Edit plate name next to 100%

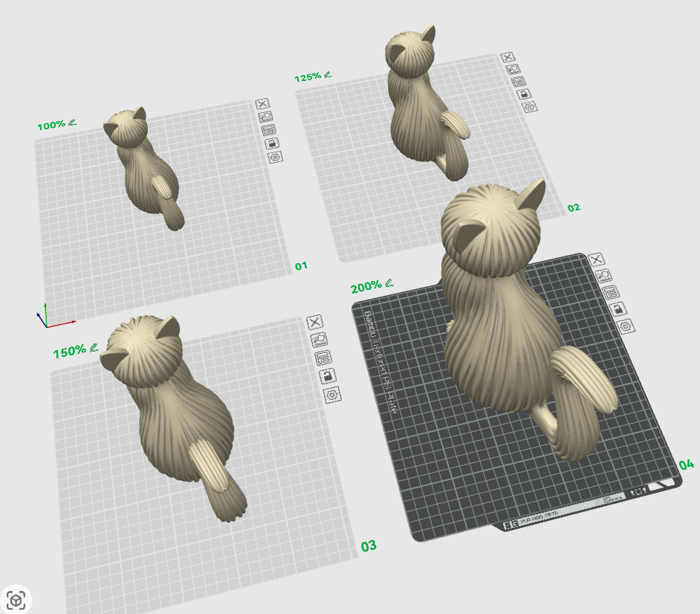click(x=72, y=122)
